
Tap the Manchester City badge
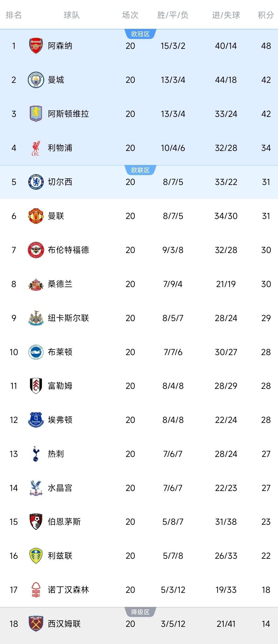pos(36,80)
